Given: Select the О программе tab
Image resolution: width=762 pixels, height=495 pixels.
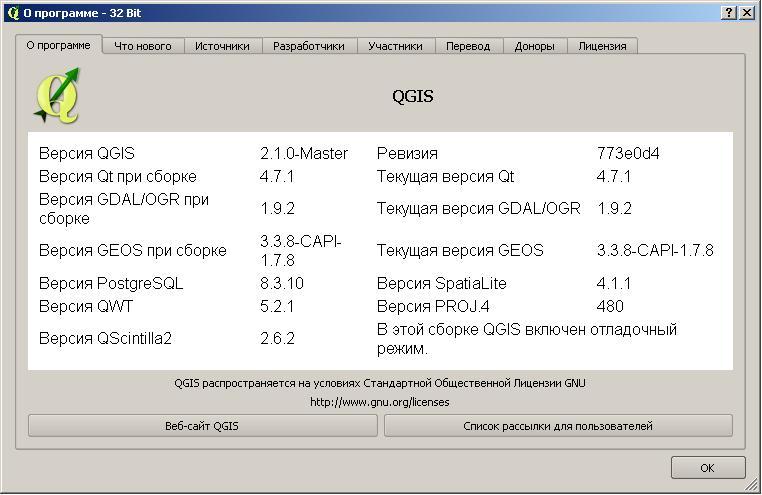Looking at the screenshot, I should 58,45.
